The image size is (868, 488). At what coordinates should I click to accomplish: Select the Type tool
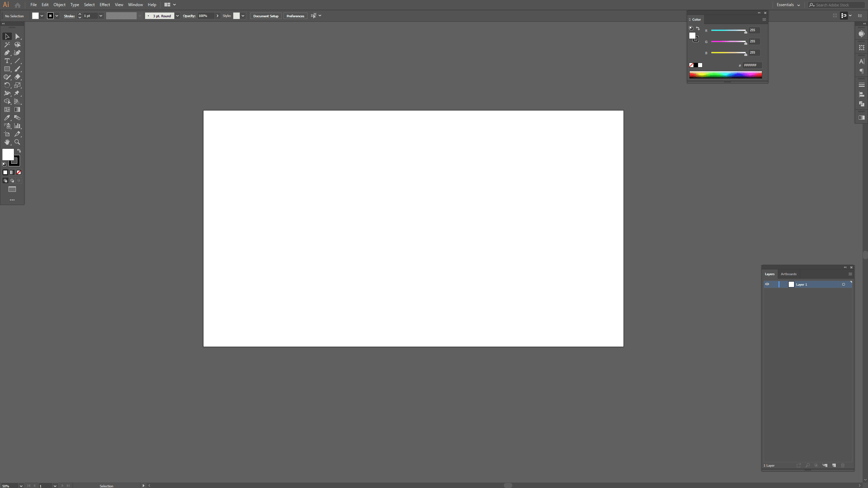[x=7, y=61]
